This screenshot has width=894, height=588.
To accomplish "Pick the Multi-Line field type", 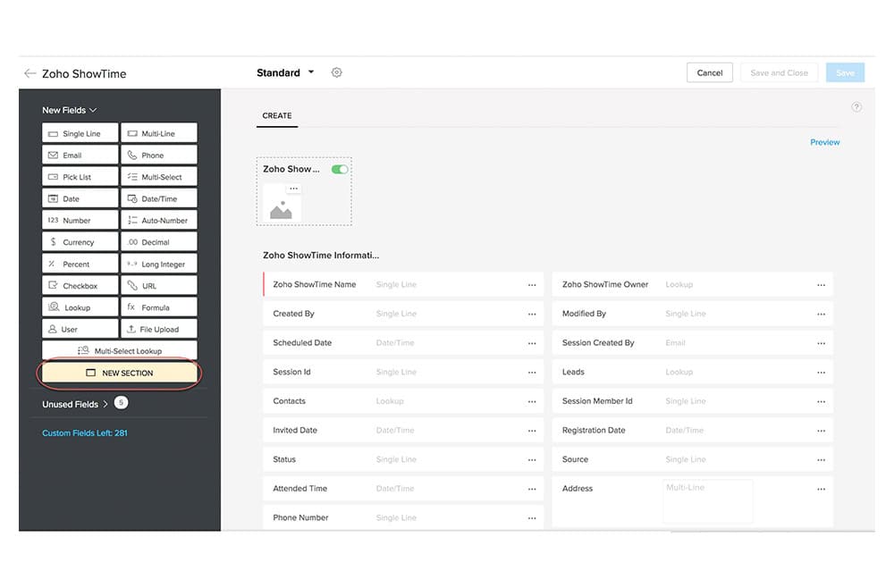I will click(x=159, y=133).
